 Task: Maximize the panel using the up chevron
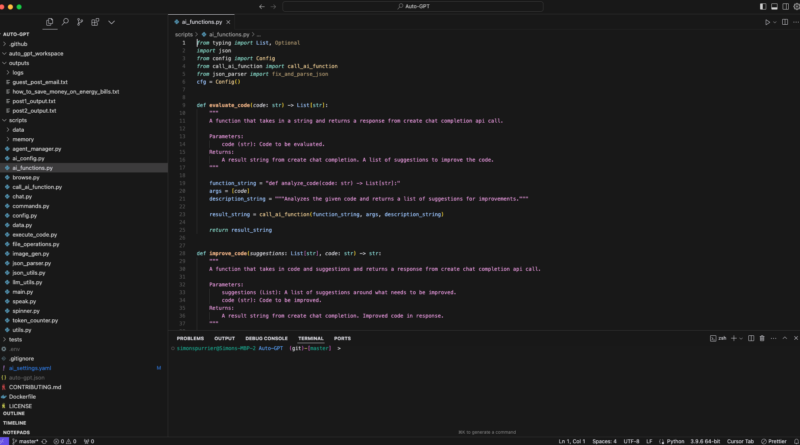point(785,338)
